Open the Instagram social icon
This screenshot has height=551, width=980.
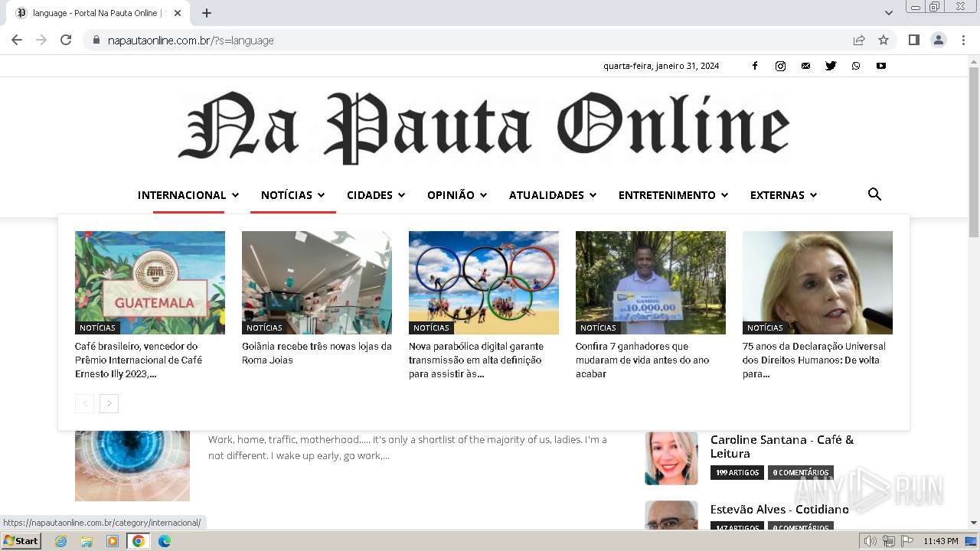point(780,66)
